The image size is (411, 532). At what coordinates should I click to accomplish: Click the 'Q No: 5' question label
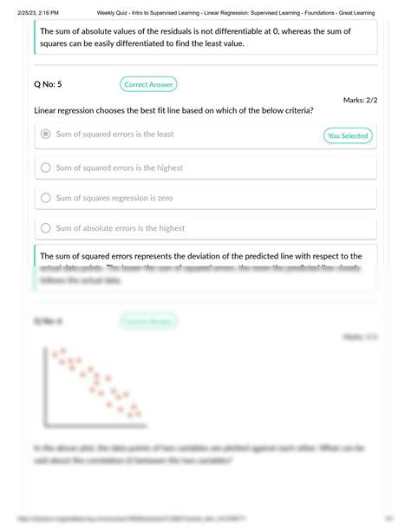click(x=48, y=84)
